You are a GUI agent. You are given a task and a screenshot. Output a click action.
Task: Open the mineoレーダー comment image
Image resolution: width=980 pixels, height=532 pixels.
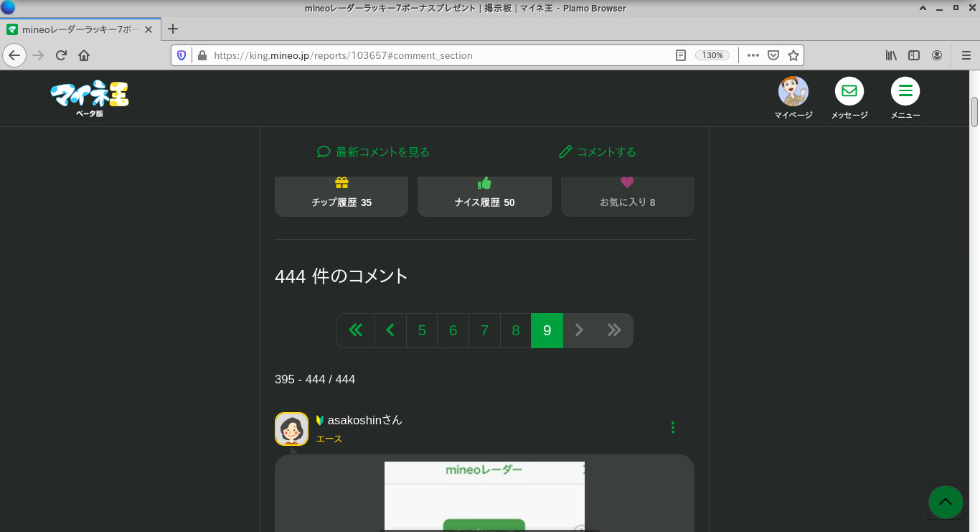coord(484,496)
